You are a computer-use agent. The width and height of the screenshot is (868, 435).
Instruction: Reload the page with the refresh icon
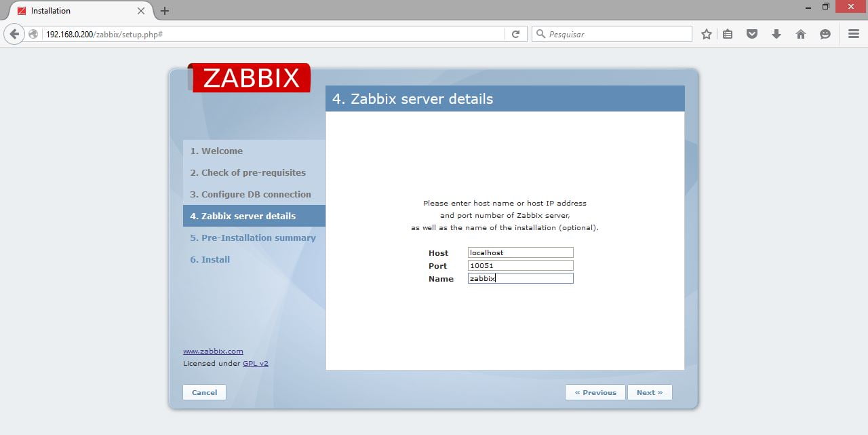(515, 34)
